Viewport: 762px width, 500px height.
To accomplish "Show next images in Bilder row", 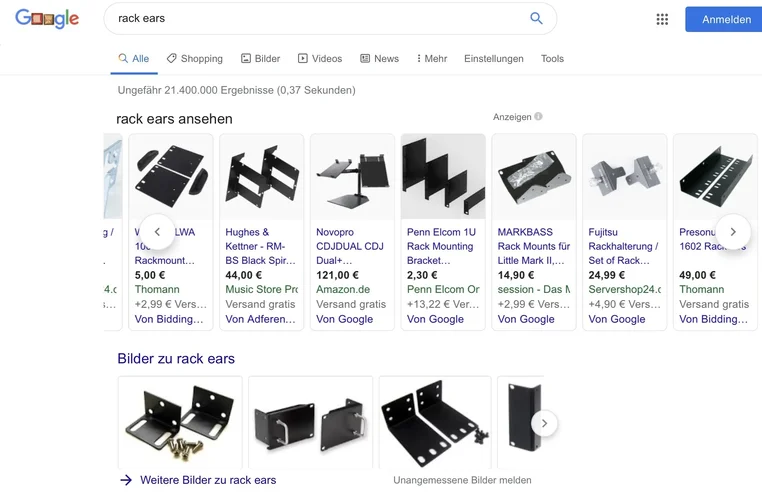I will point(544,423).
